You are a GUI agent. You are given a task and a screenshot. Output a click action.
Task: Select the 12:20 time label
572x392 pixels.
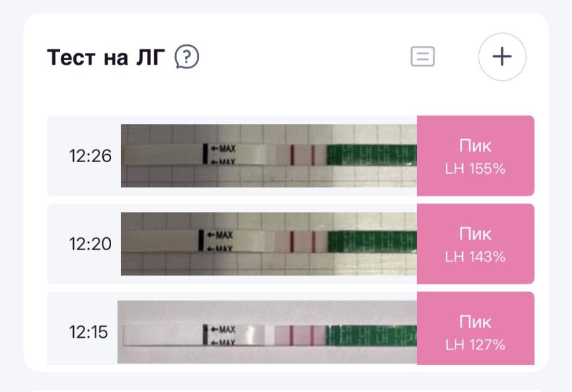pyautogui.click(x=90, y=244)
